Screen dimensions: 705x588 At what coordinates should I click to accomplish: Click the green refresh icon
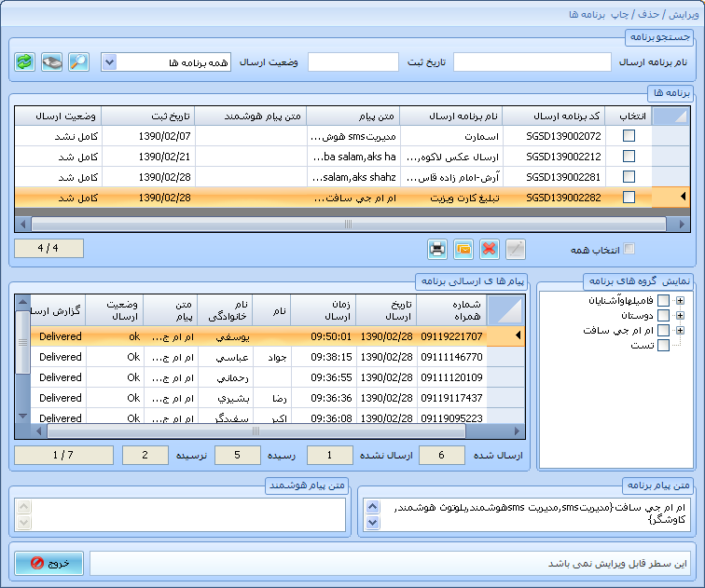(24, 62)
